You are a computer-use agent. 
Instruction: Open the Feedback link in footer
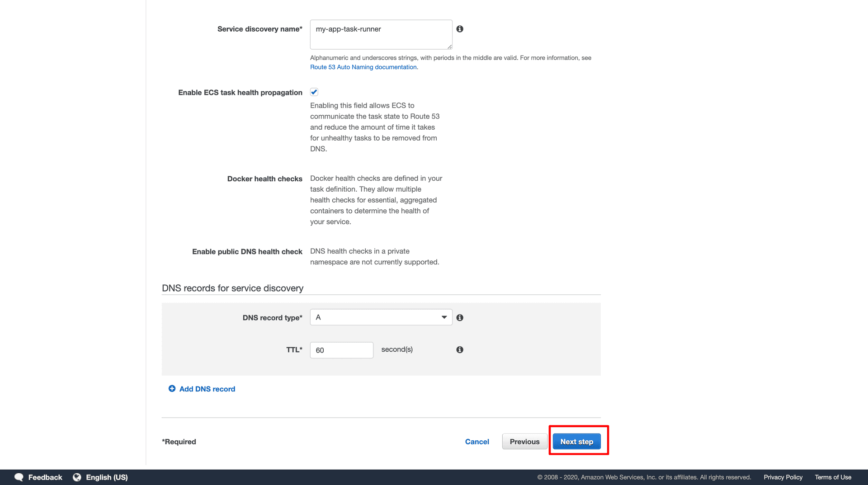[x=45, y=477]
